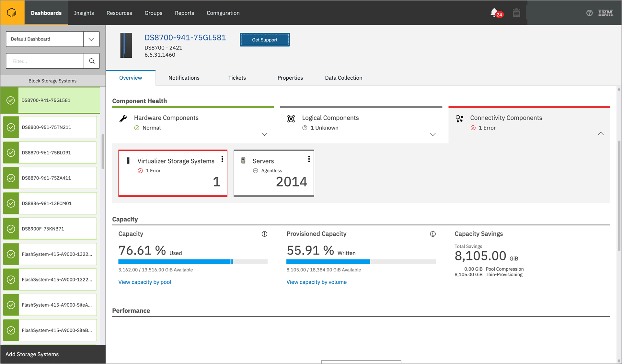Click the Connectivity Components icon
This screenshot has height=364, width=622.
459,119
